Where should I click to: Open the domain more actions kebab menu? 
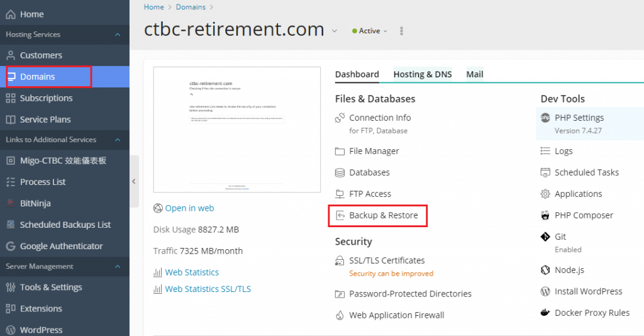(x=402, y=31)
